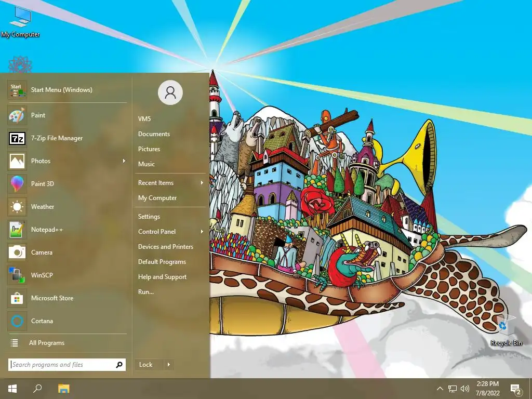Launch Paint 3D via its icon

click(x=17, y=184)
